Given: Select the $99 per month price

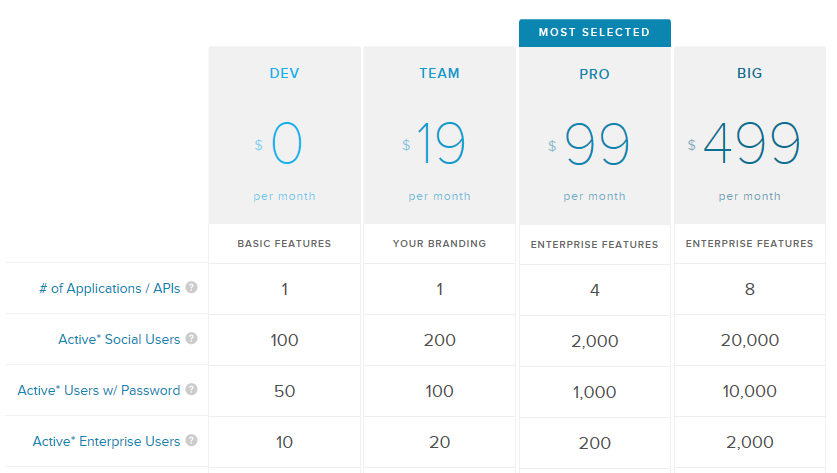Looking at the screenshot, I should click(x=594, y=145).
